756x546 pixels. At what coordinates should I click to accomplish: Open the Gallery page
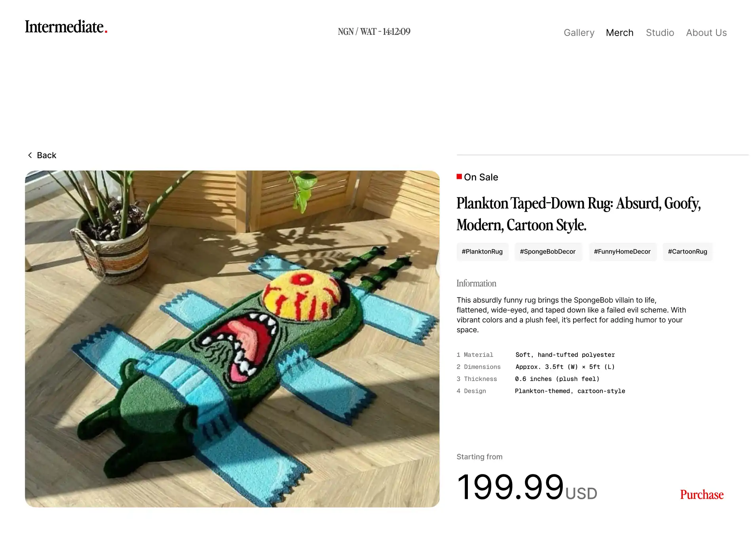pyautogui.click(x=579, y=33)
